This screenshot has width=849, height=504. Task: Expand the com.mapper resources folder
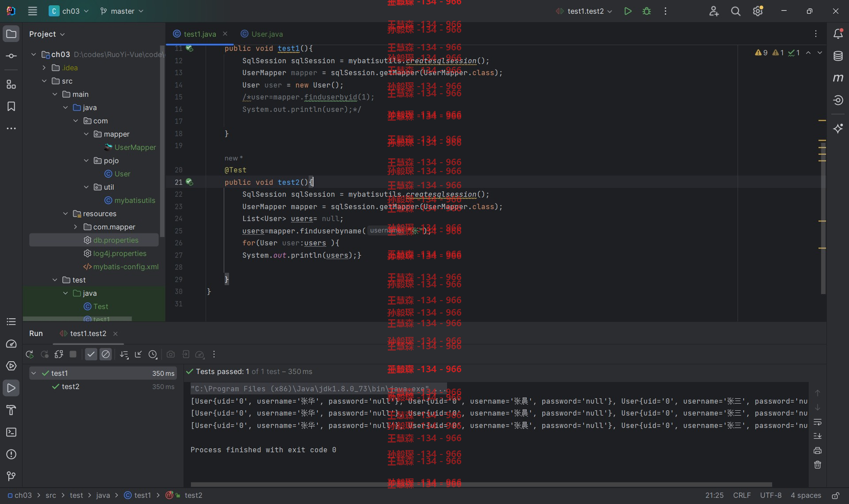pos(76,227)
